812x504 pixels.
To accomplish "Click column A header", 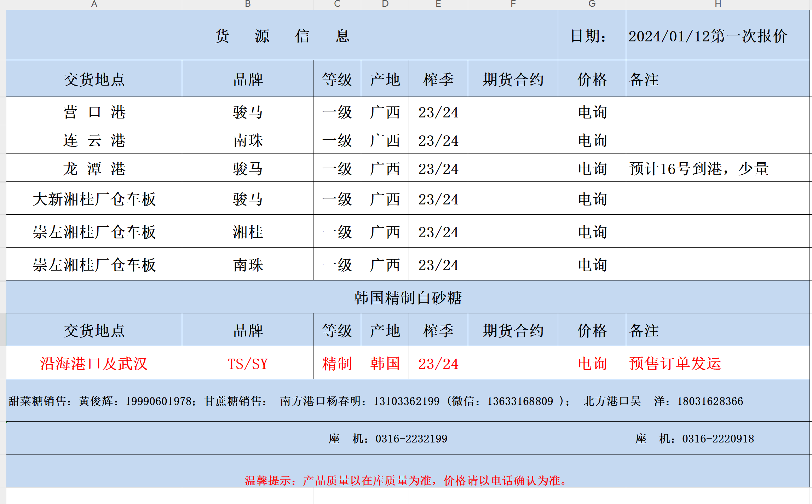I will 94,4.
